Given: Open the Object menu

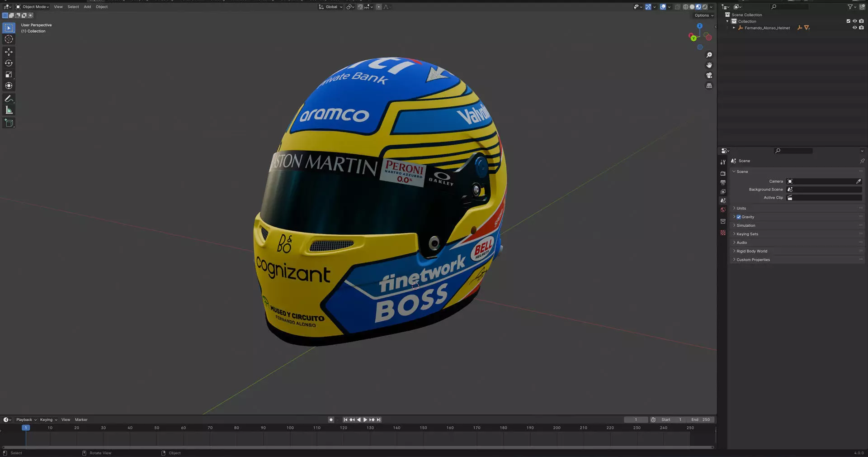Looking at the screenshot, I should [x=102, y=7].
